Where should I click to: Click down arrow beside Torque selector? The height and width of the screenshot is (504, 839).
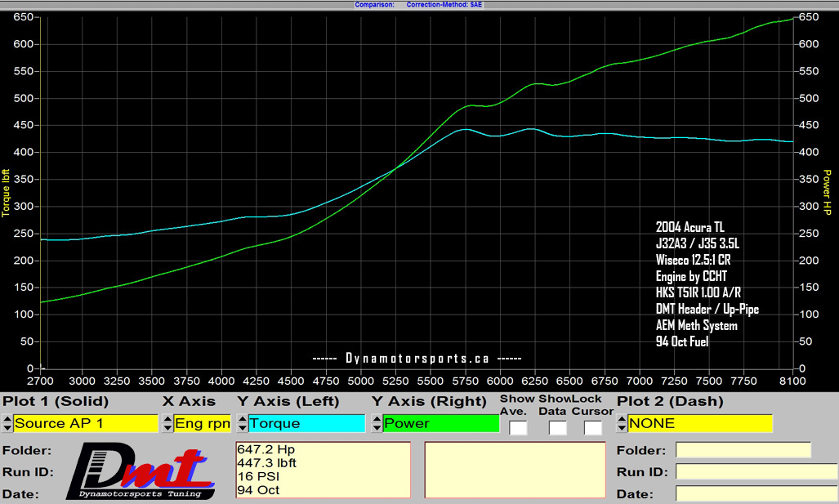tap(243, 428)
